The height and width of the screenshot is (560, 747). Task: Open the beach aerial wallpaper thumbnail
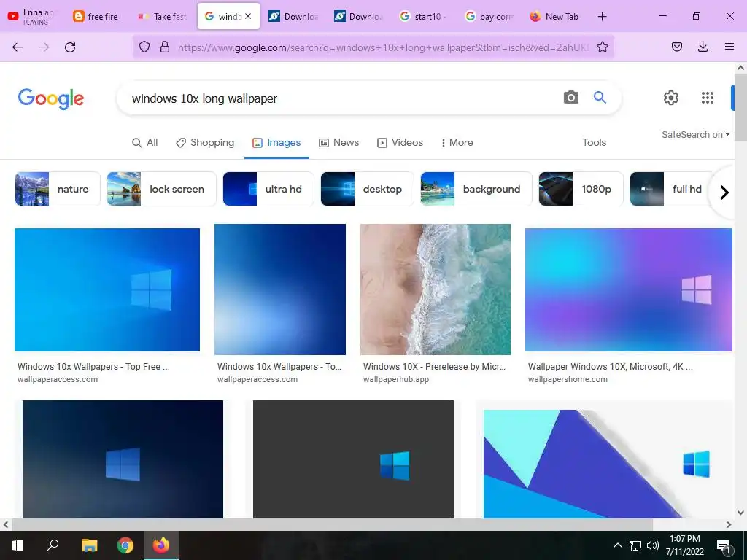(x=436, y=289)
